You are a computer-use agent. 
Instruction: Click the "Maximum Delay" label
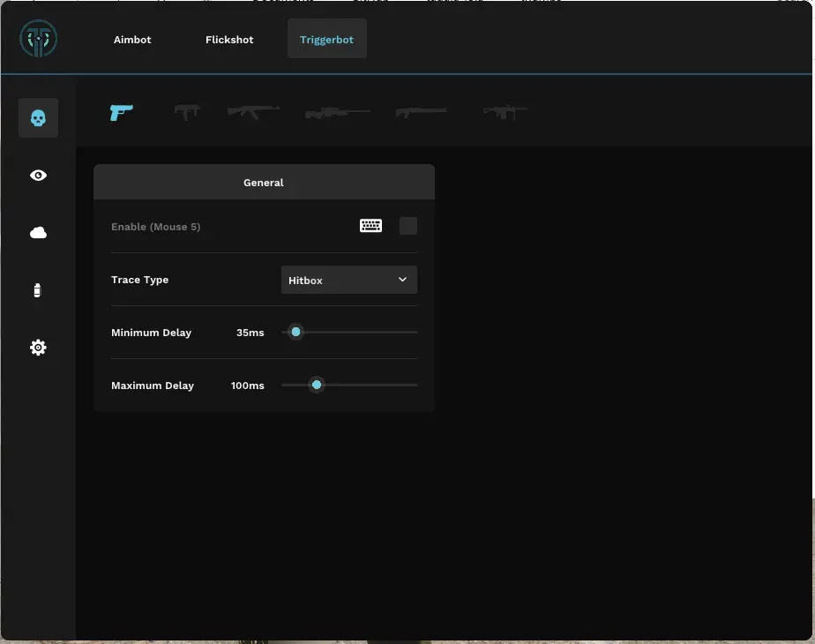coord(153,386)
